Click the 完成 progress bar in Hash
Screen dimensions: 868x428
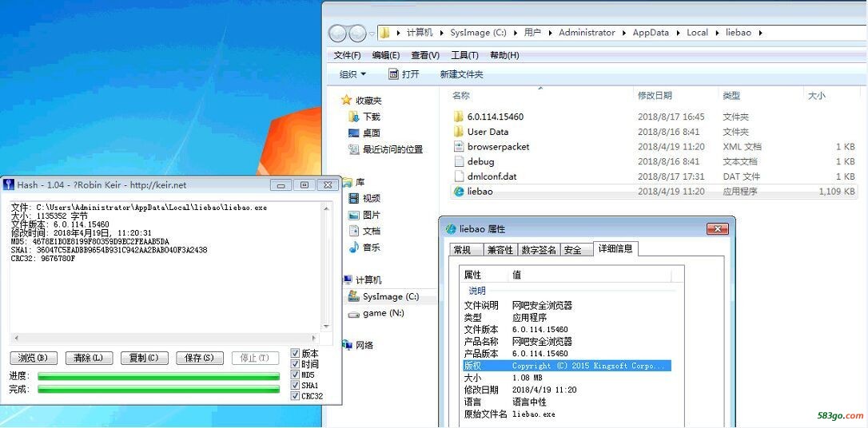click(158, 390)
